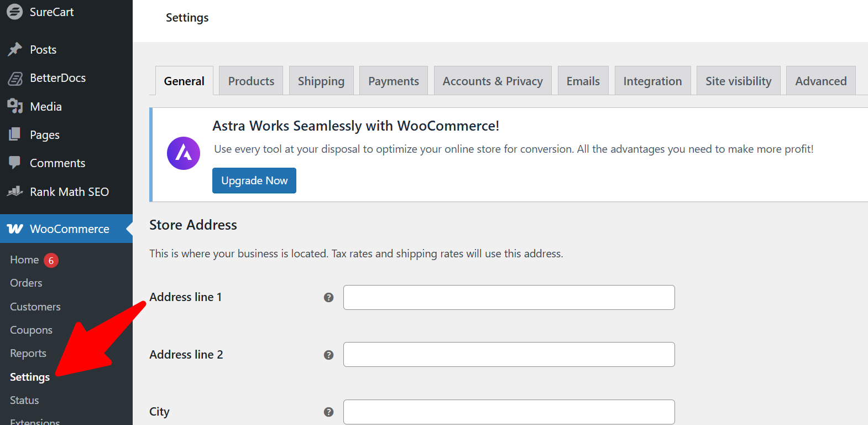The width and height of the screenshot is (868, 425).
Task: Go to WooCommerce Orders
Action: [x=26, y=283]
